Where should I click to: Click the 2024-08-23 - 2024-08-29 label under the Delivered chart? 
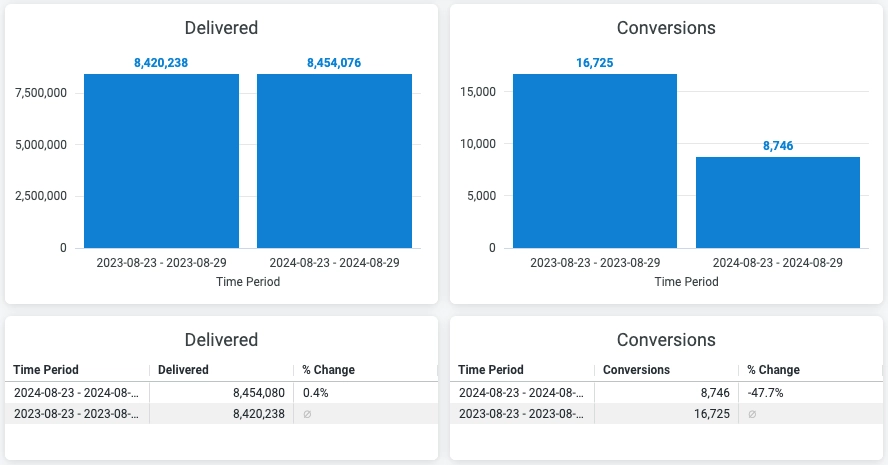(334, 263)
